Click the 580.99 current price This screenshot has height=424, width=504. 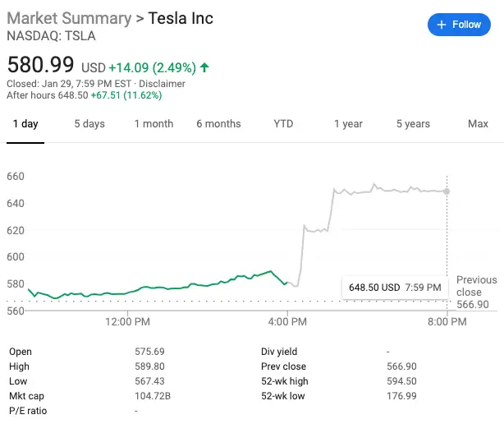[x=40, y=64]
